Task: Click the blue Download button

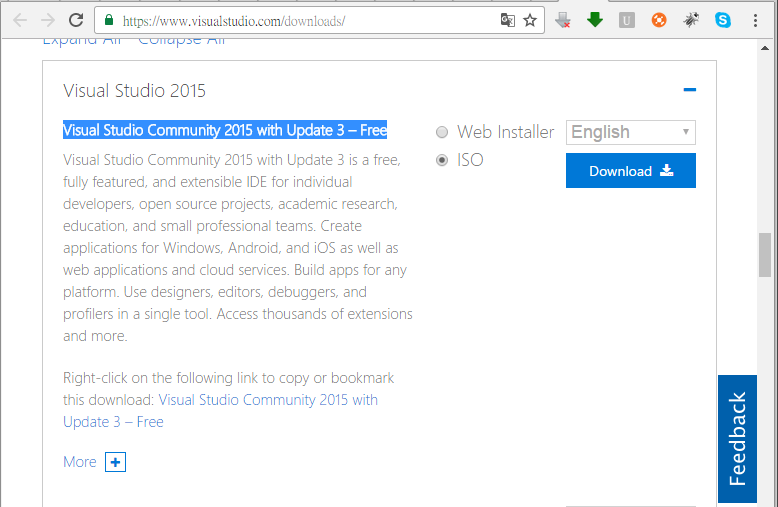Action: (631, 171)
